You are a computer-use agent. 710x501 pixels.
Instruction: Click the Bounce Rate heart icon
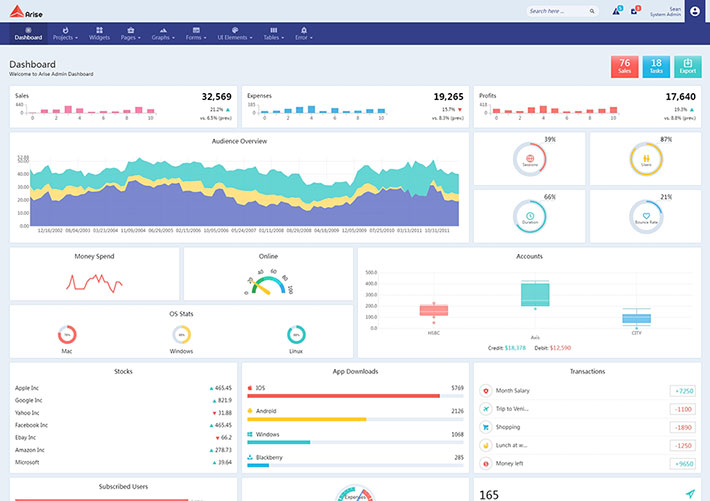647,215
